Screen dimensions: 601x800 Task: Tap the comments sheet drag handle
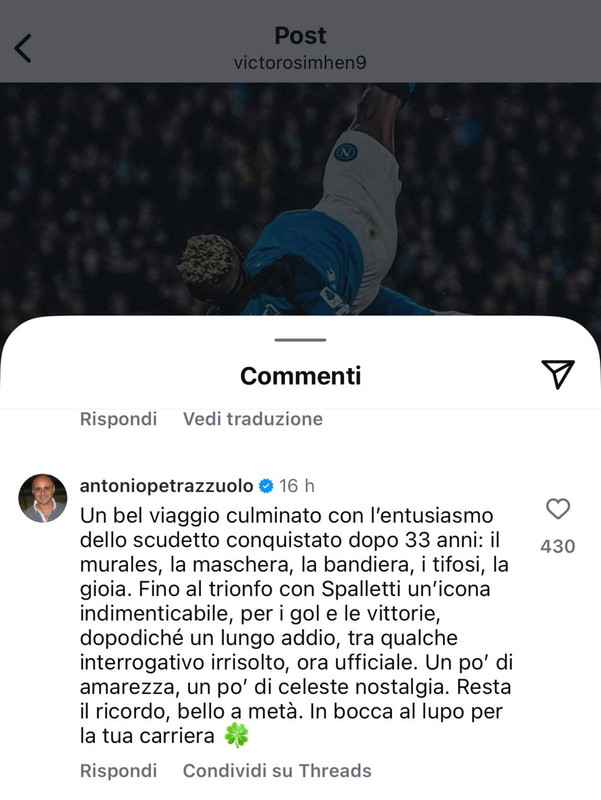[x=300, y=340]
